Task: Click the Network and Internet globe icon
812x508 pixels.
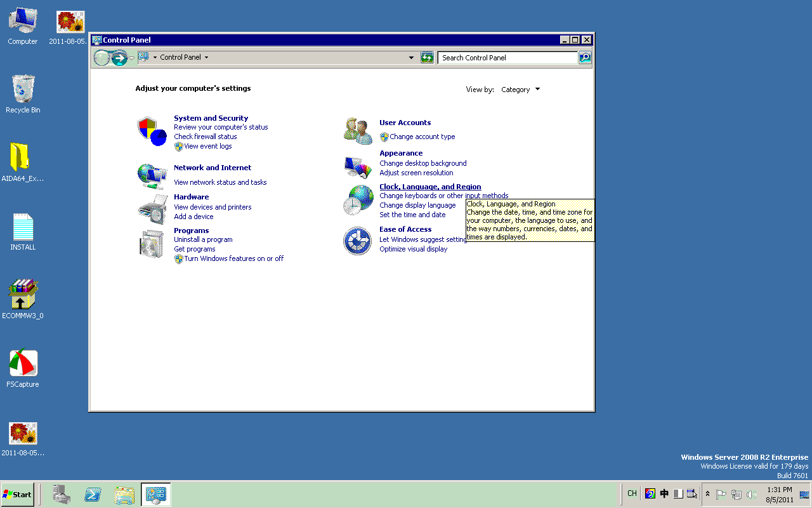Action: click(152, 175)
